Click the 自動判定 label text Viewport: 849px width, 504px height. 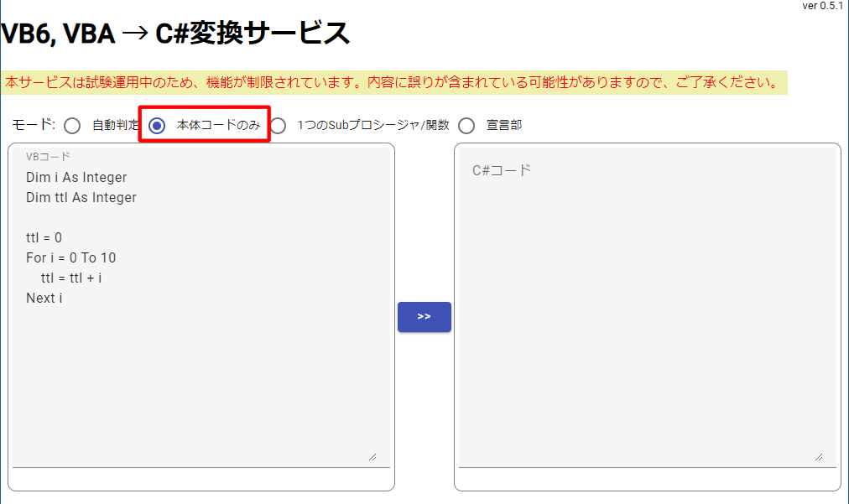click(115, 125)
